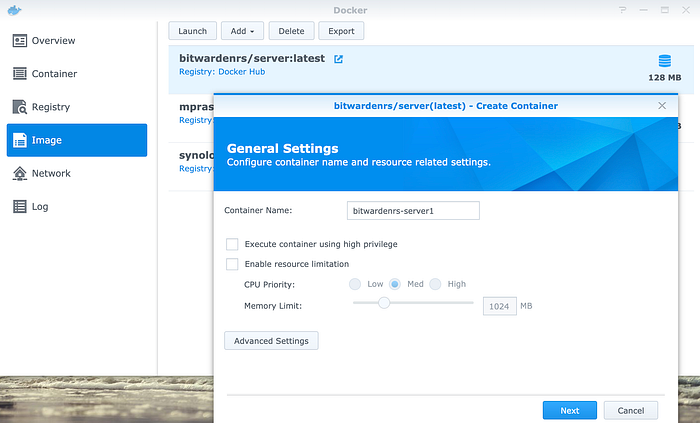700x423 pixels.
Task: Click the Export button
Action: (341, 31)
